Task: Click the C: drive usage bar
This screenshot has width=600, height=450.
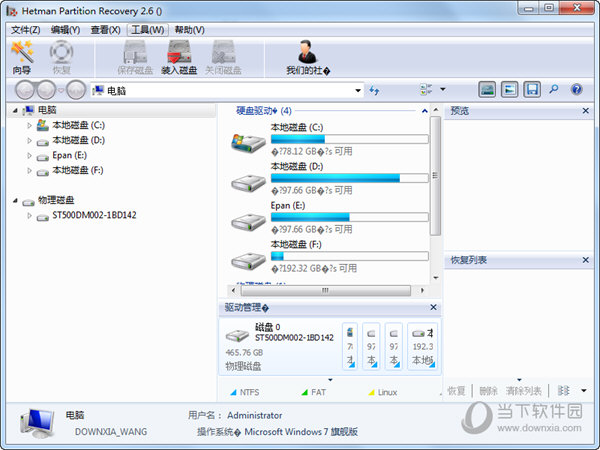Action: click(349, 139)
